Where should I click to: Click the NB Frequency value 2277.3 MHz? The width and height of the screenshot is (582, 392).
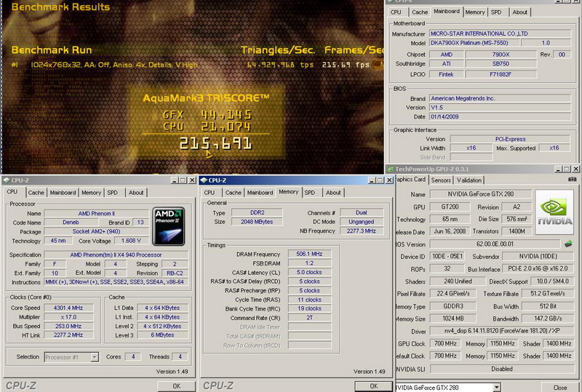pyautogui.click(x=362, y=231)
